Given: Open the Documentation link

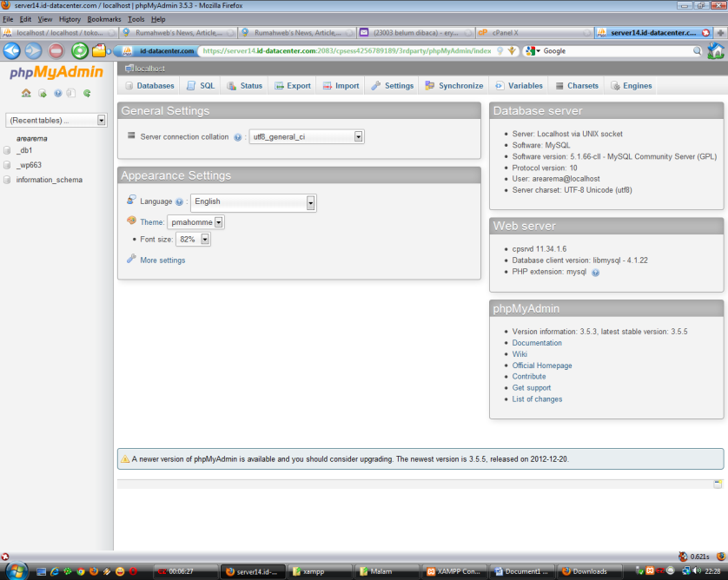Looking at the screenshot, I should (537, 343).
